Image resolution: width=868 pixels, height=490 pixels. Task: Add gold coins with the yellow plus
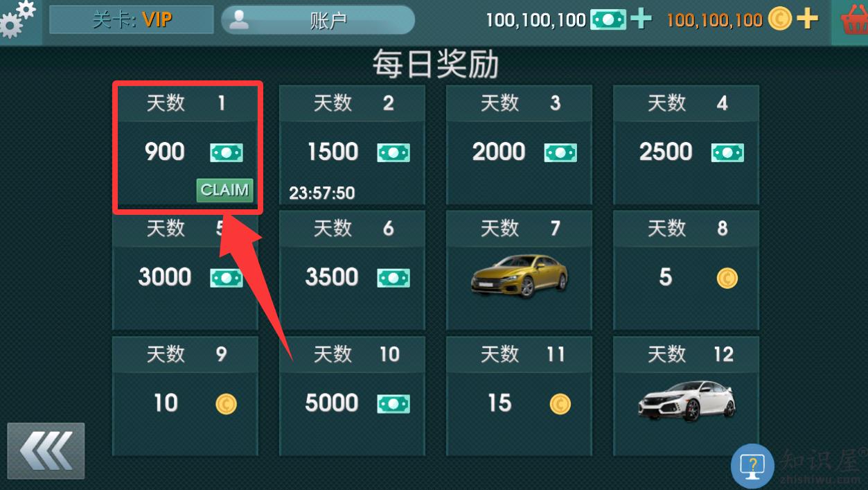click(807, 19)
